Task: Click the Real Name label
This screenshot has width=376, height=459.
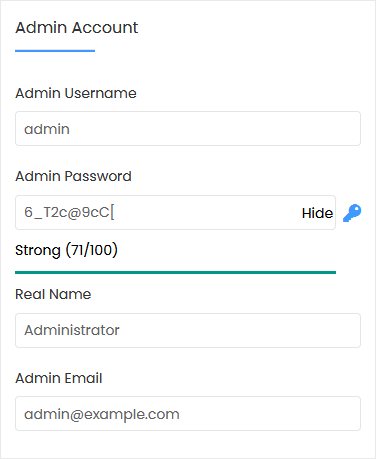Action: click(53, 294)
